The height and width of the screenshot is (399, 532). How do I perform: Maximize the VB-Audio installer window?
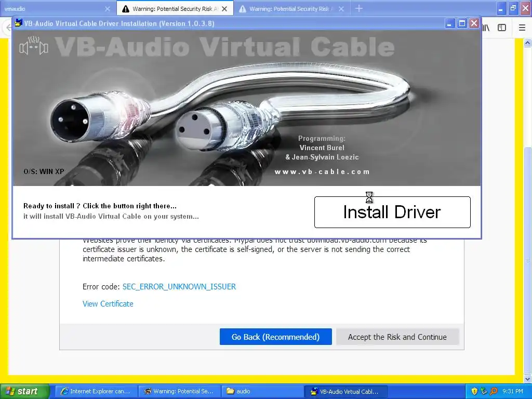[x=462, y=23]
